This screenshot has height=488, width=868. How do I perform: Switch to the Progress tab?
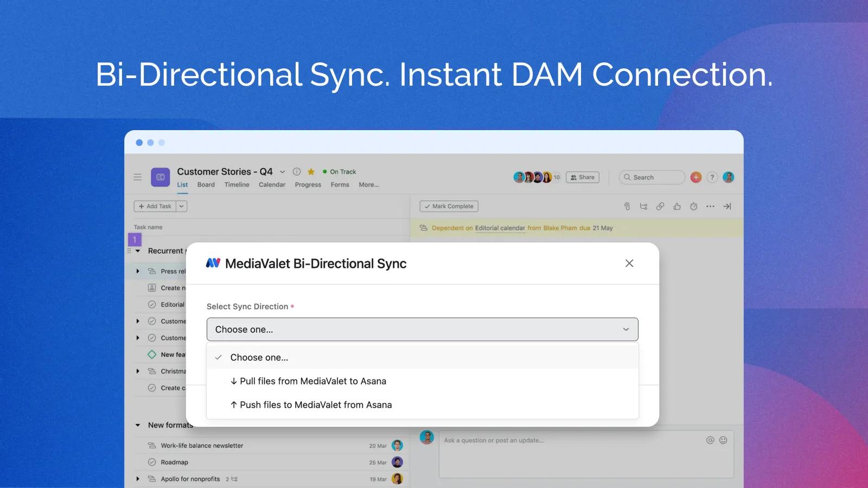tap(308, 184)
